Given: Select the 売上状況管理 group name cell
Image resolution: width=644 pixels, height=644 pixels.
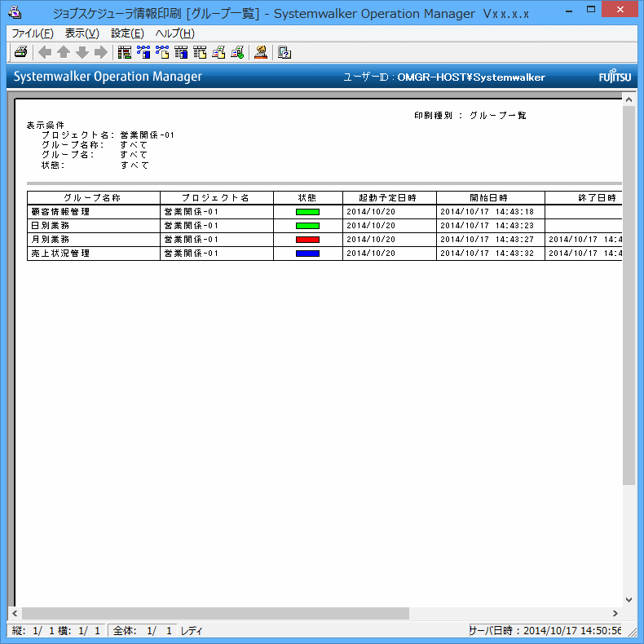Looking at the screenshot, I should pos(93,254).
